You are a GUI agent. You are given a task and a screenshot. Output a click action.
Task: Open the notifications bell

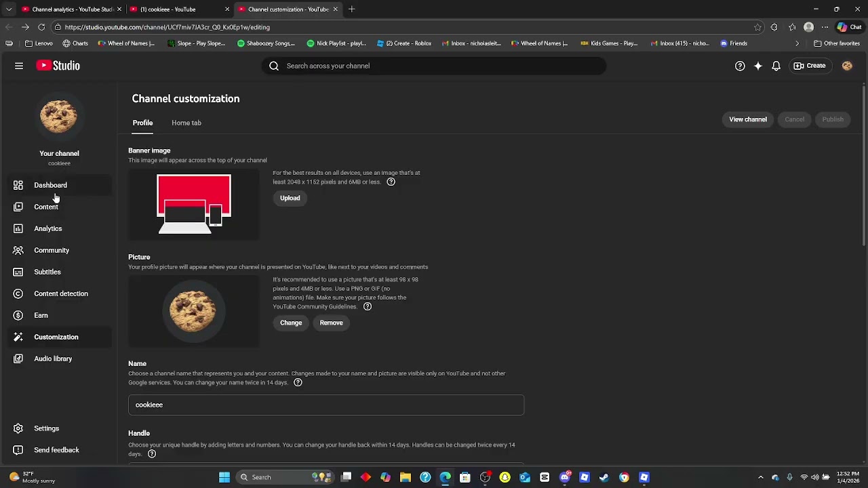click(x=776, y=66)
